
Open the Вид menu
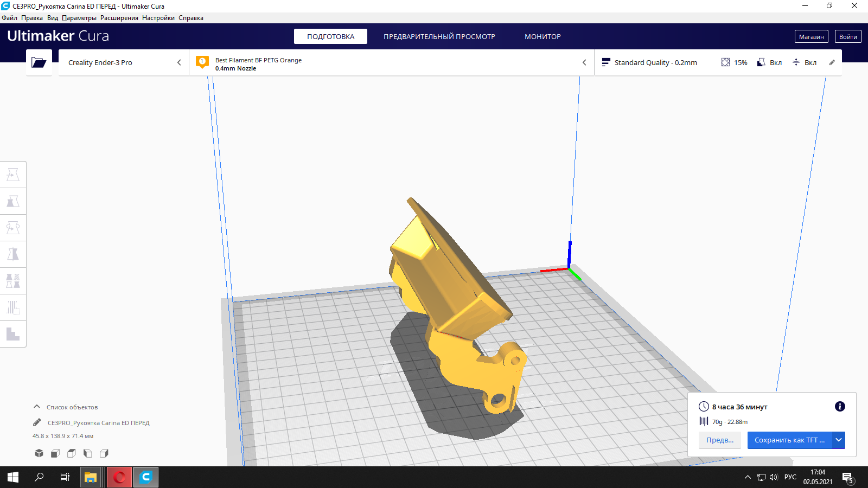pyautogui.click(x=53, y=18)
